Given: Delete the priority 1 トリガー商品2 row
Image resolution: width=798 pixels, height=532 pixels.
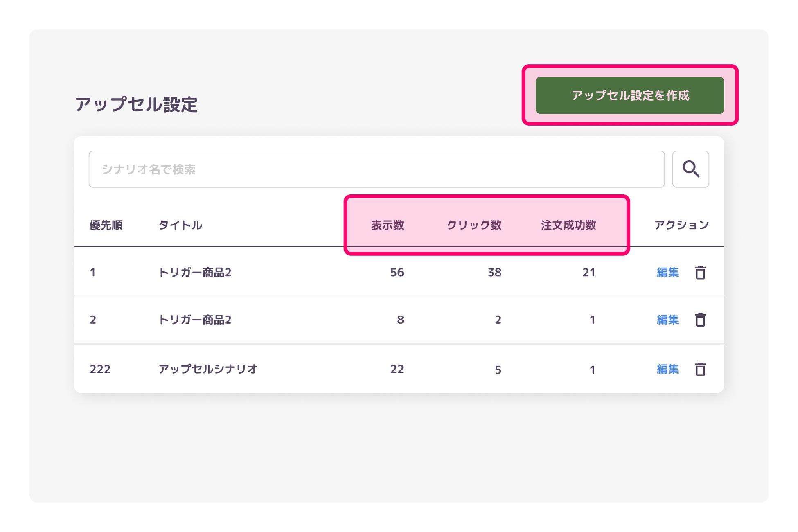Looking at the screenshot, I should [x=700, y=273].
